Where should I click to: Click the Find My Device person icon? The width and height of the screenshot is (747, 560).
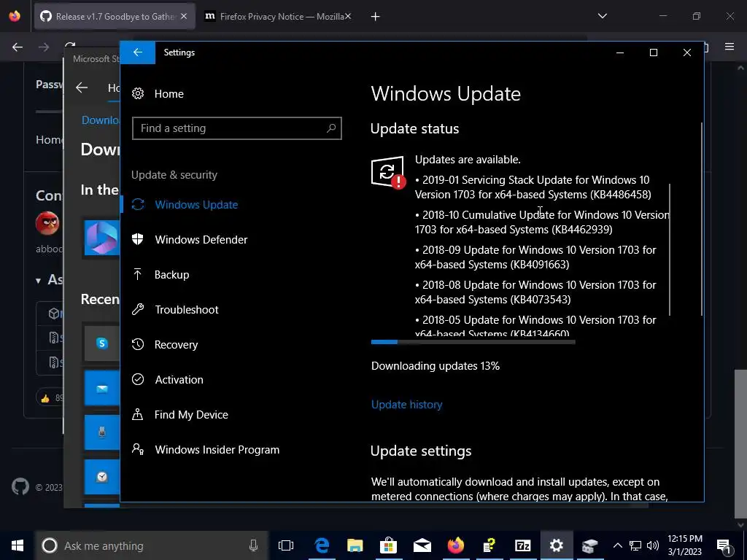(x=138, y=414)
